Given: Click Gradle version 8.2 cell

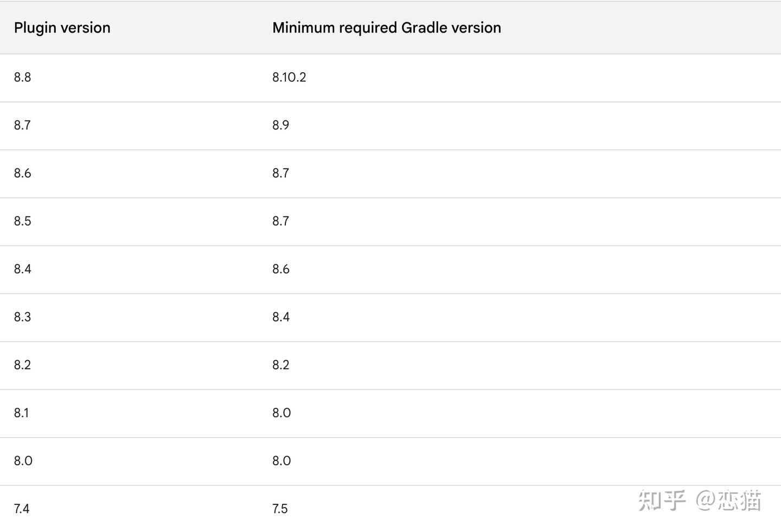Looking at the screenshot, I should 281,365.
